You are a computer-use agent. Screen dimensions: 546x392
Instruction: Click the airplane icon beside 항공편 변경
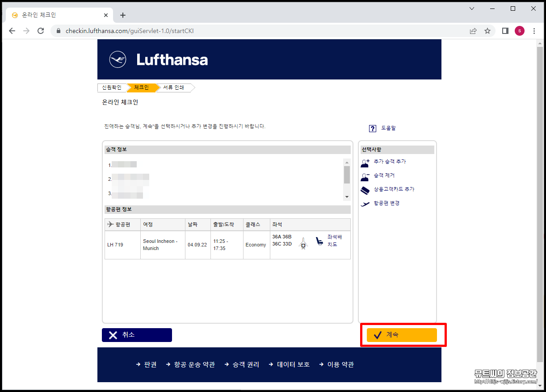(x=365, y=204)
